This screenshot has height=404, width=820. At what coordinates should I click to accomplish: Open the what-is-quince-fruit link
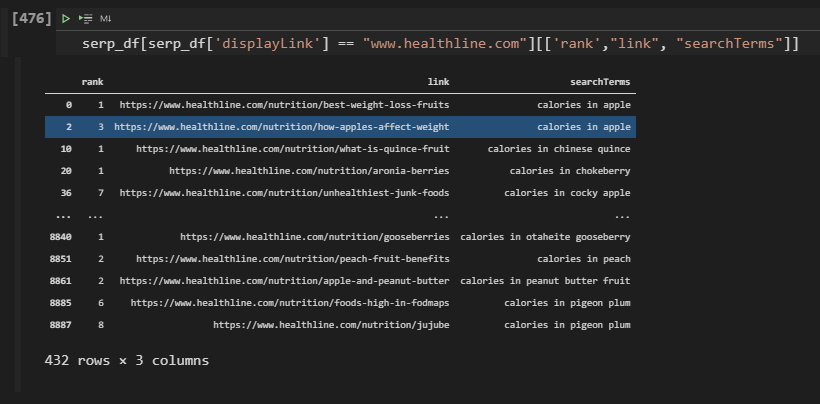292,149
